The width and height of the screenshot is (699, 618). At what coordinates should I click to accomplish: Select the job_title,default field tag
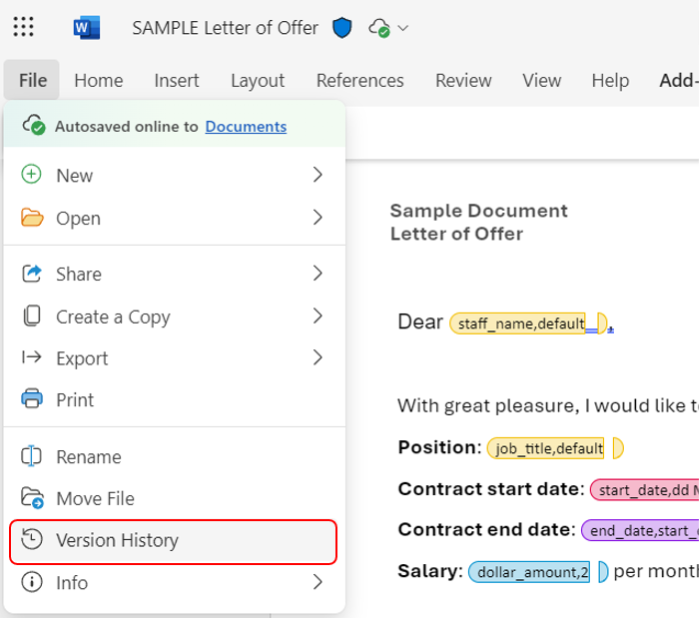(x=546, y=449)
